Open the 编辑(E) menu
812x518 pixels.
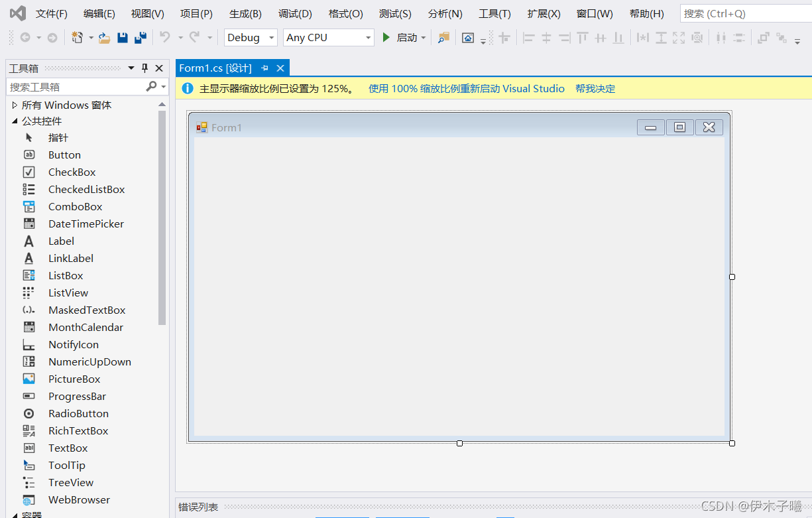99,13
